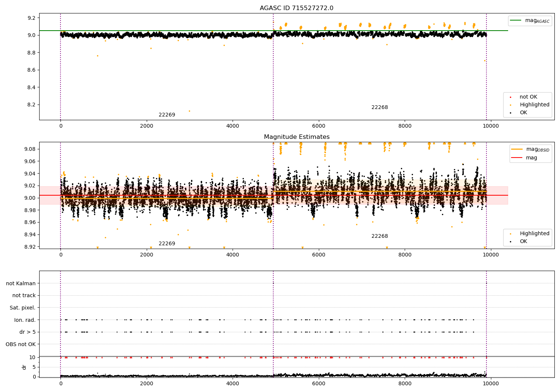Click the '8.96' y-axis tick label
This screenshot has height=392, width=560.
coord(30,223)
